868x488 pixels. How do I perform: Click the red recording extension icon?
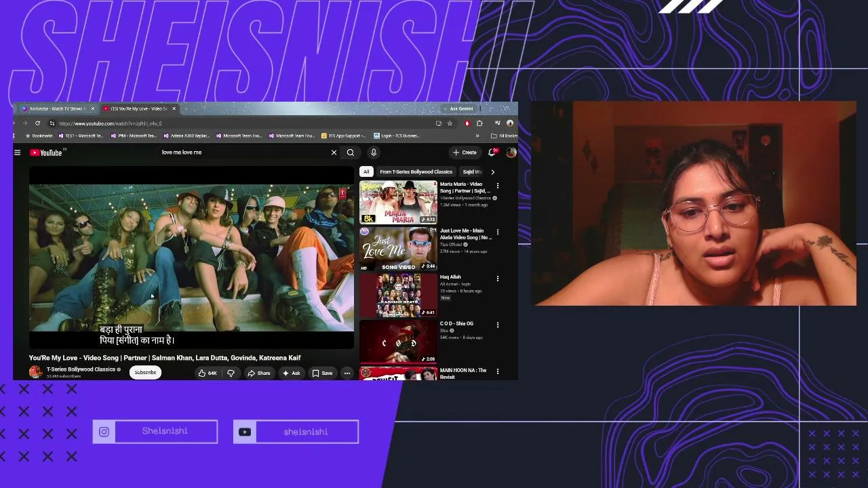(x=467, y=123)
